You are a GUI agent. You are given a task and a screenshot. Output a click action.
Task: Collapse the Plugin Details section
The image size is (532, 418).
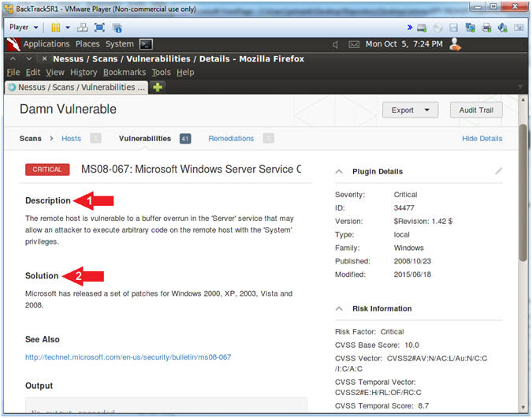pyautogui.click(x=339, y=171)
